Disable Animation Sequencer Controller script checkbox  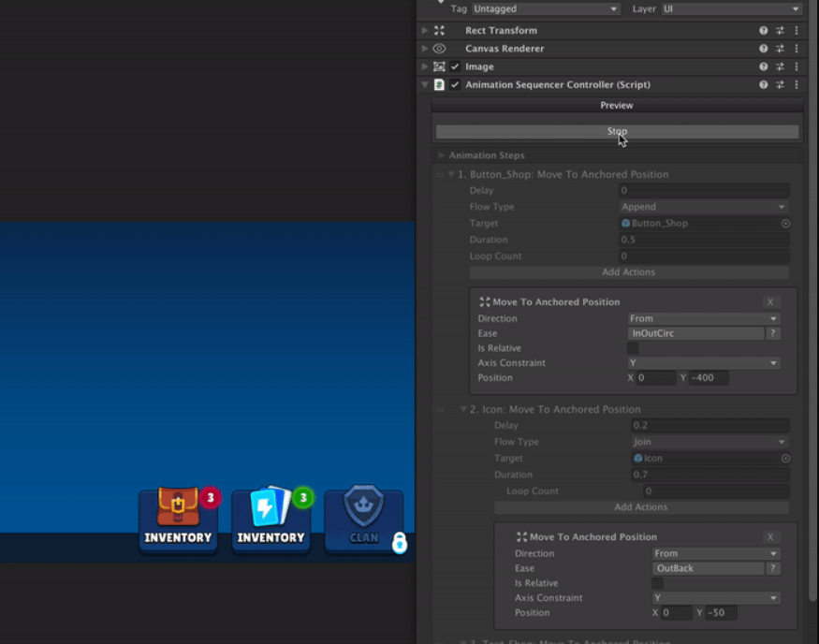click(455, 84)
